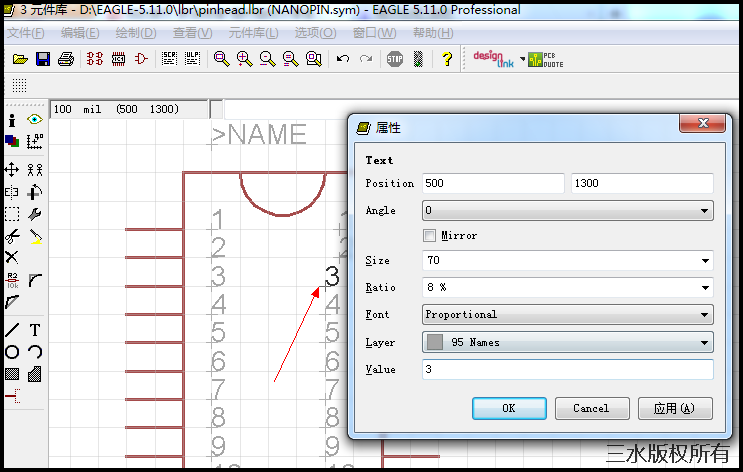Select the Move tool
The width and height of the screenshot is (743, 472).
point(12,170)
